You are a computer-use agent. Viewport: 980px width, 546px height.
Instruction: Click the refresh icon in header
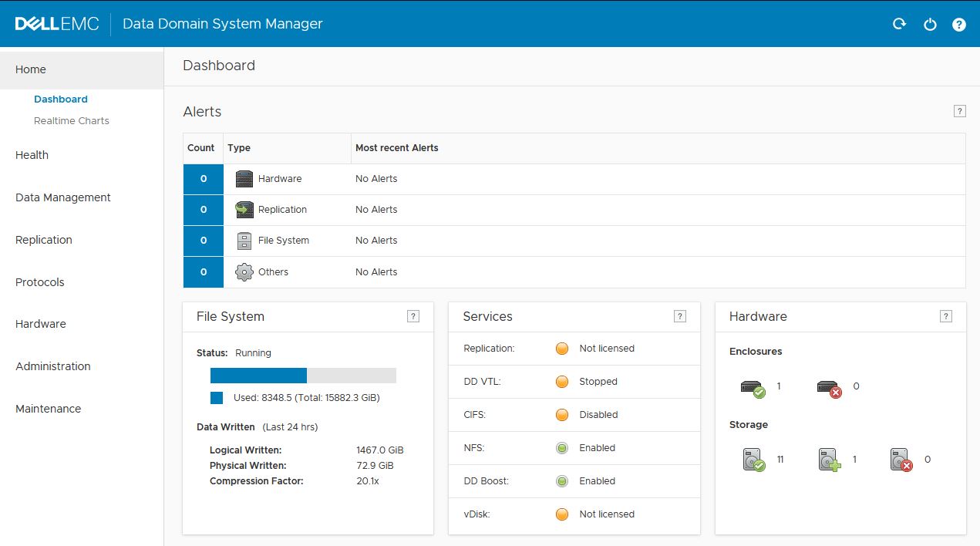pos(899,24)
